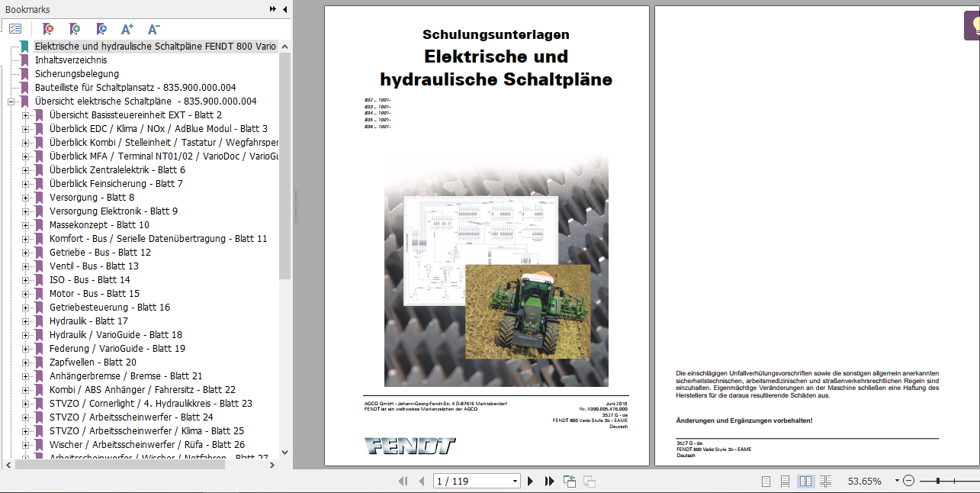The image size is (980, 493).
Task: Go to the first page
Action: coord(403,481)
